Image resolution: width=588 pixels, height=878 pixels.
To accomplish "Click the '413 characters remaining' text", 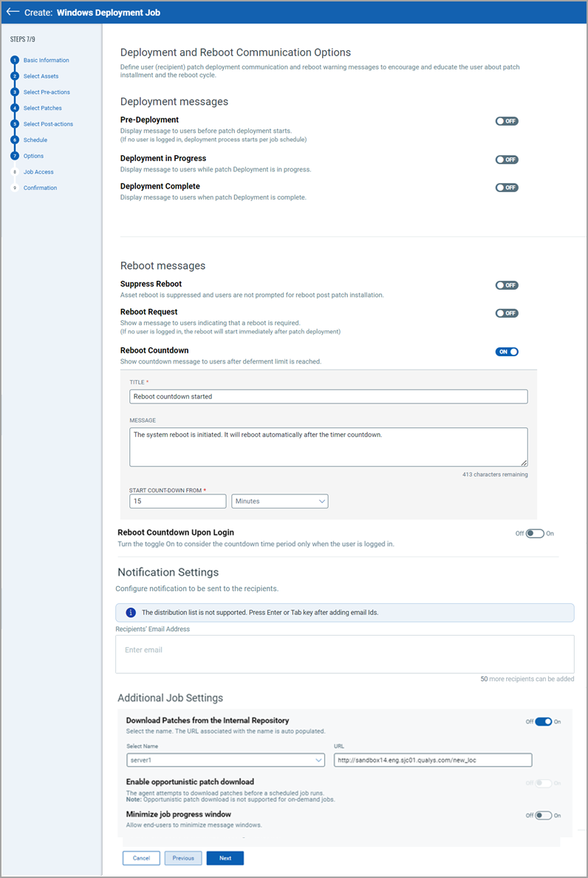I will [495, 474].
